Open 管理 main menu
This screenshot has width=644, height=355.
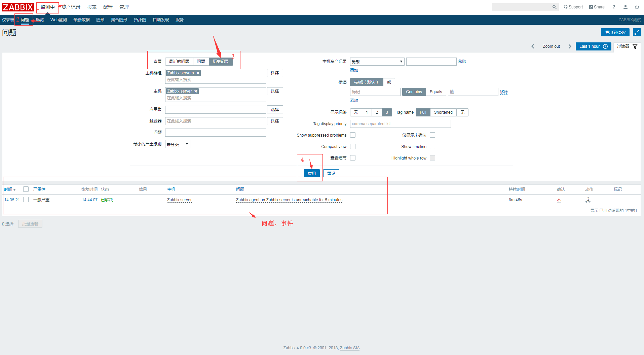click(x=124, y=7)
